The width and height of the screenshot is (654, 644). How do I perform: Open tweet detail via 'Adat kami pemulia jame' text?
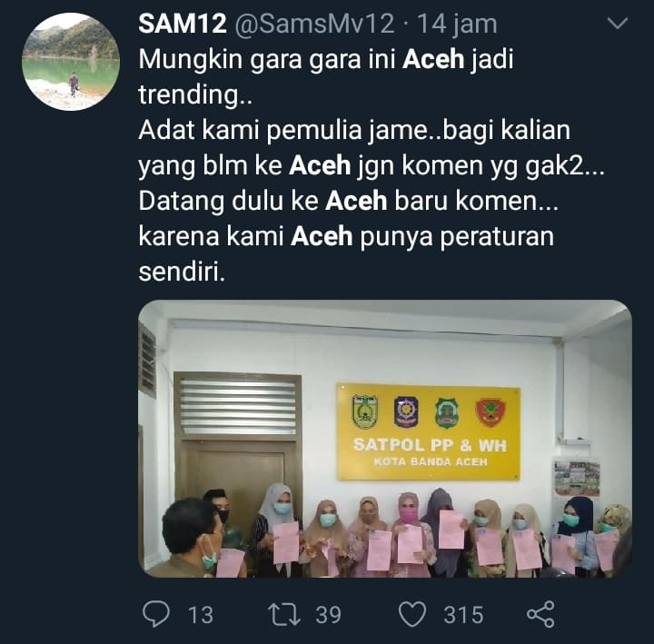(282, 131)
